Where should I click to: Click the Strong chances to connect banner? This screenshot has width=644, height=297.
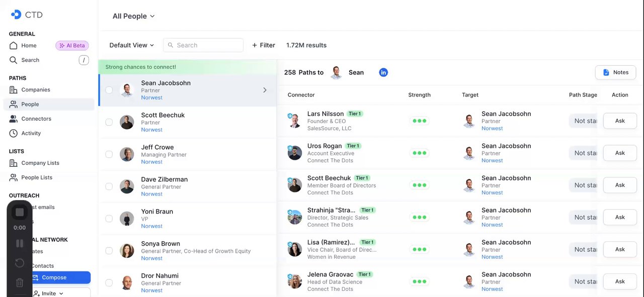pyautogui.click(x=187, y=67)
